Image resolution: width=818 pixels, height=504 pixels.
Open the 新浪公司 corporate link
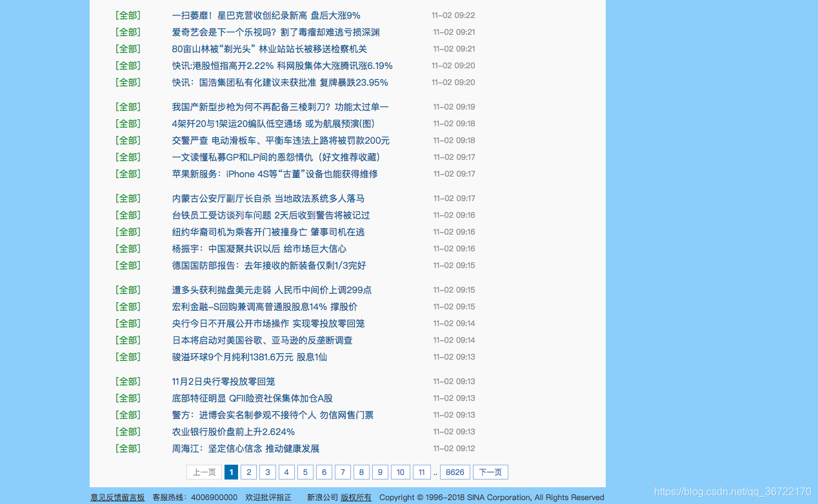tap(324, 497)
